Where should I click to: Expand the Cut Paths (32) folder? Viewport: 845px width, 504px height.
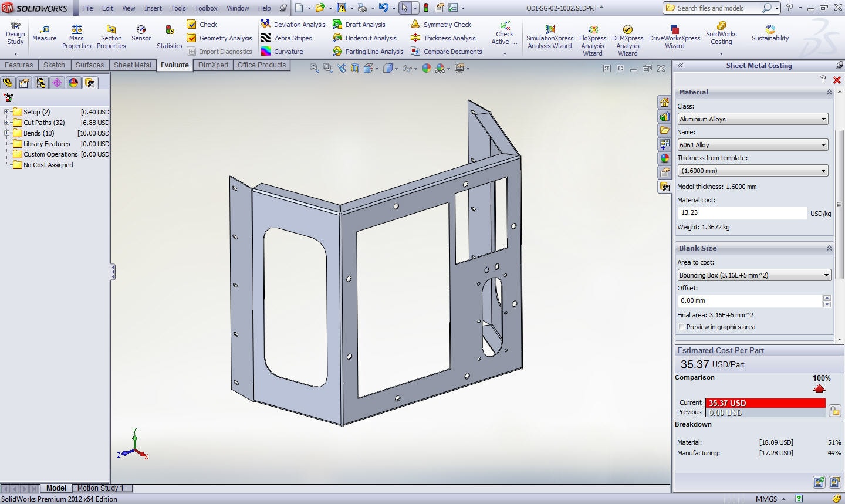pos(7,123)
